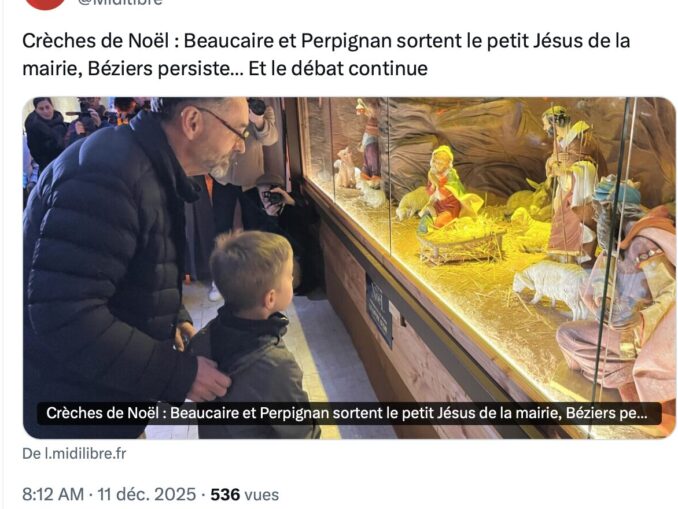
Task: Click the black caption overlay on the card
Action: (x=349, y=413)
